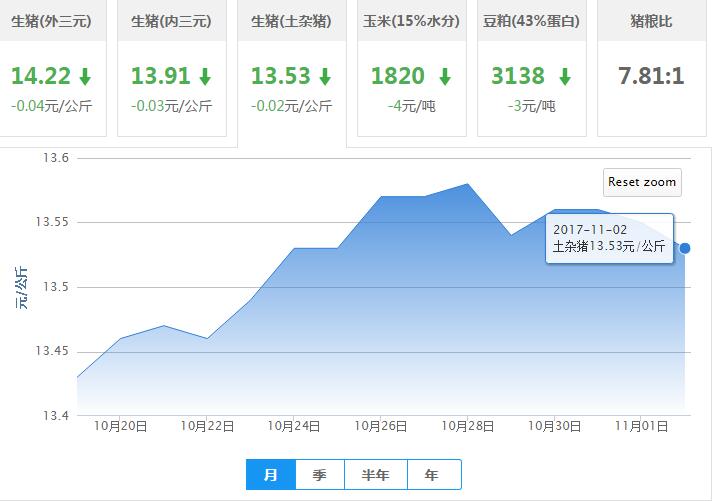
Task: Click the 7.81:1 ratio value
Action: [651, 76]
